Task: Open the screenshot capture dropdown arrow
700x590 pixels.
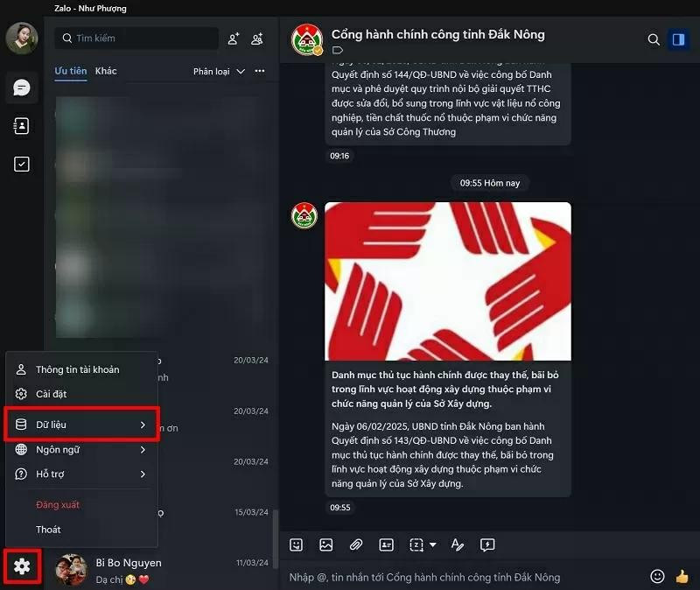Action: click(432, 544)
